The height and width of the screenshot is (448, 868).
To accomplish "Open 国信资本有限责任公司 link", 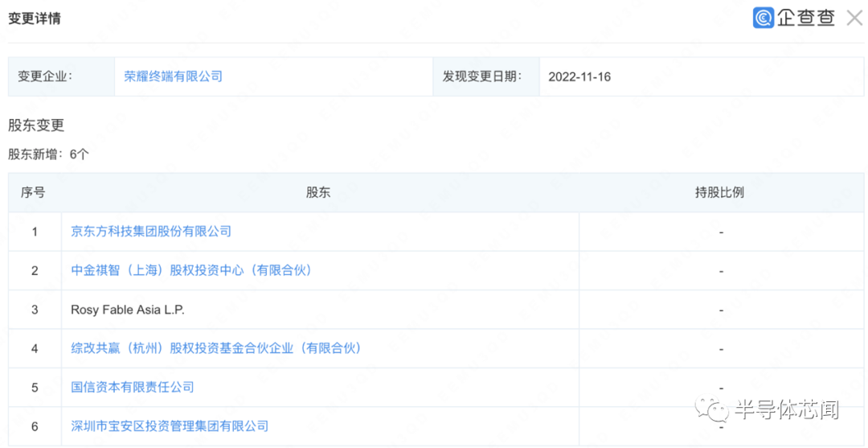I will (133, 387).
